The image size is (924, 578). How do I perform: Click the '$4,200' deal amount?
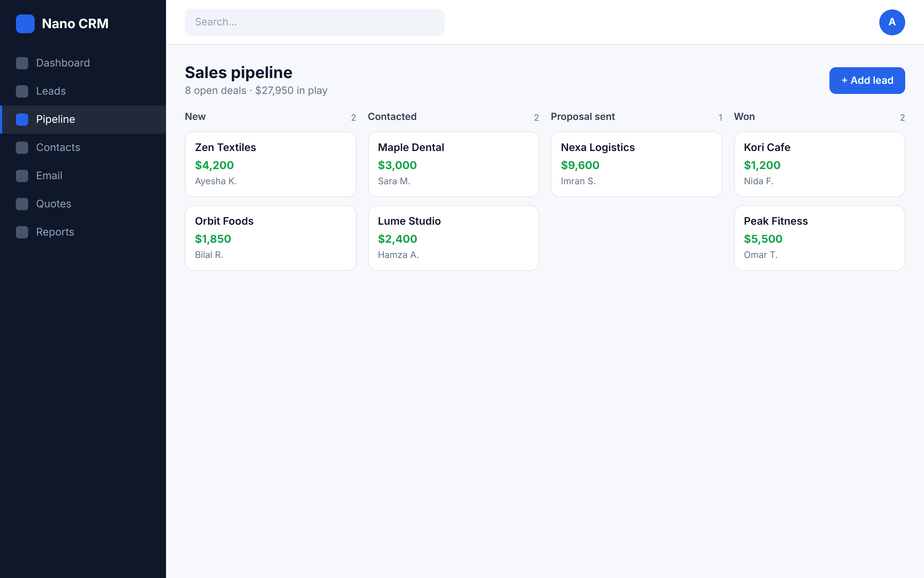[x=214, y=165]
